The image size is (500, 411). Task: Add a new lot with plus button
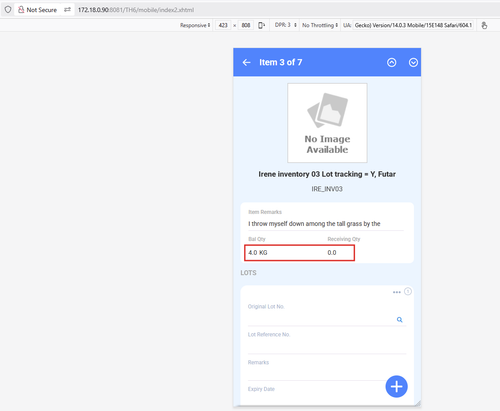(x=396, y=387)
